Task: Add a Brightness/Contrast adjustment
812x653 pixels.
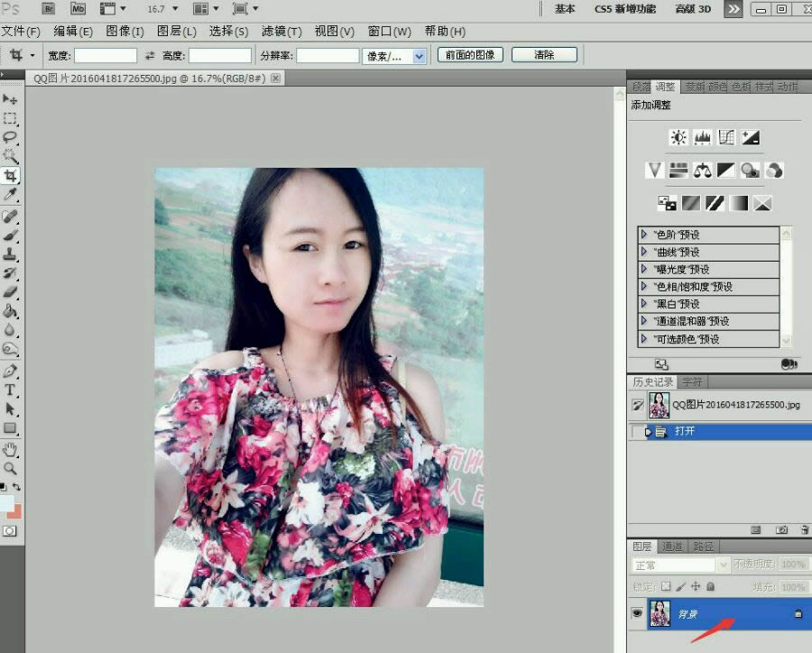Action: 678,137
